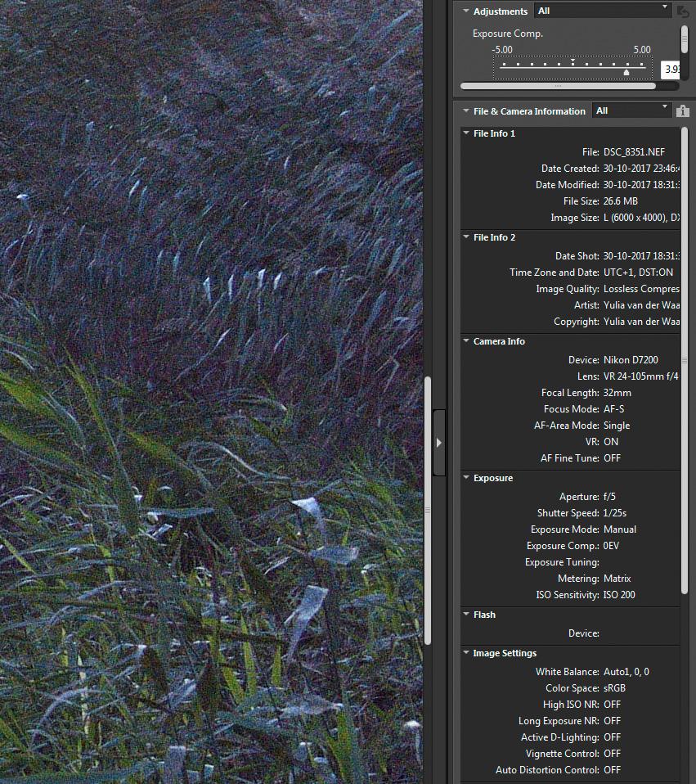Click the side panel collapse arrow
This screenshot has height=784, width=696.
(x=439, y=443)
